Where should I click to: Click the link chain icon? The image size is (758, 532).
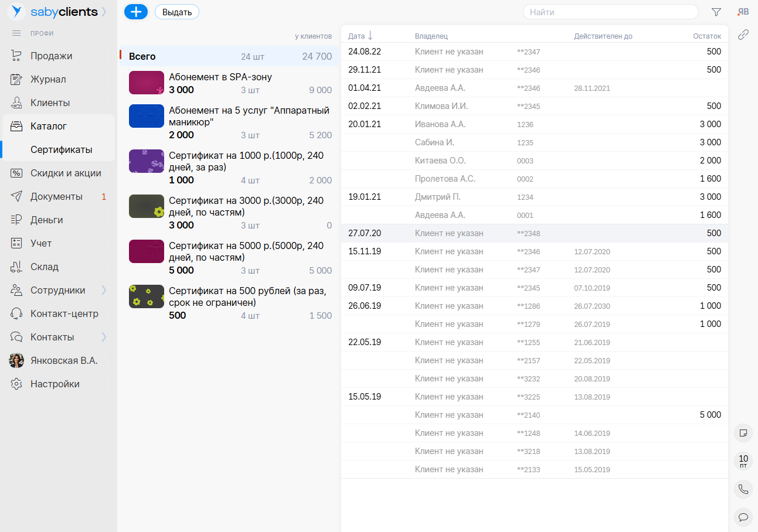(x=743, y=35)
